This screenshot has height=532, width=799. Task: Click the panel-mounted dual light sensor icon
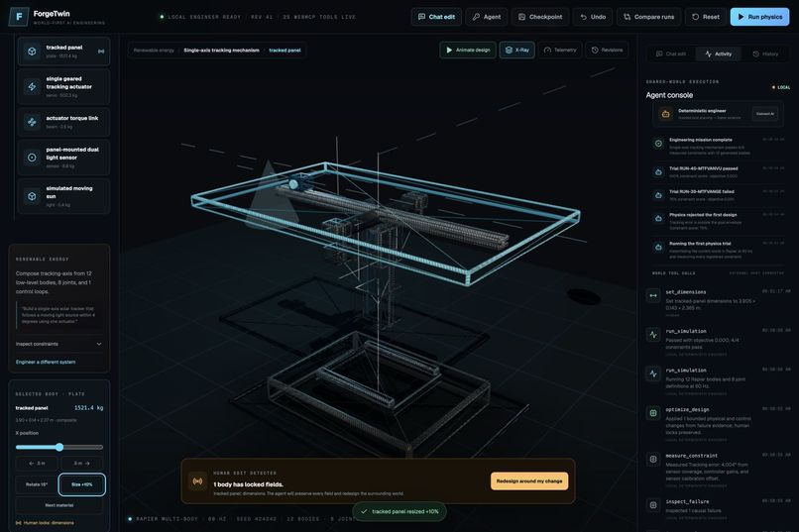32,158
